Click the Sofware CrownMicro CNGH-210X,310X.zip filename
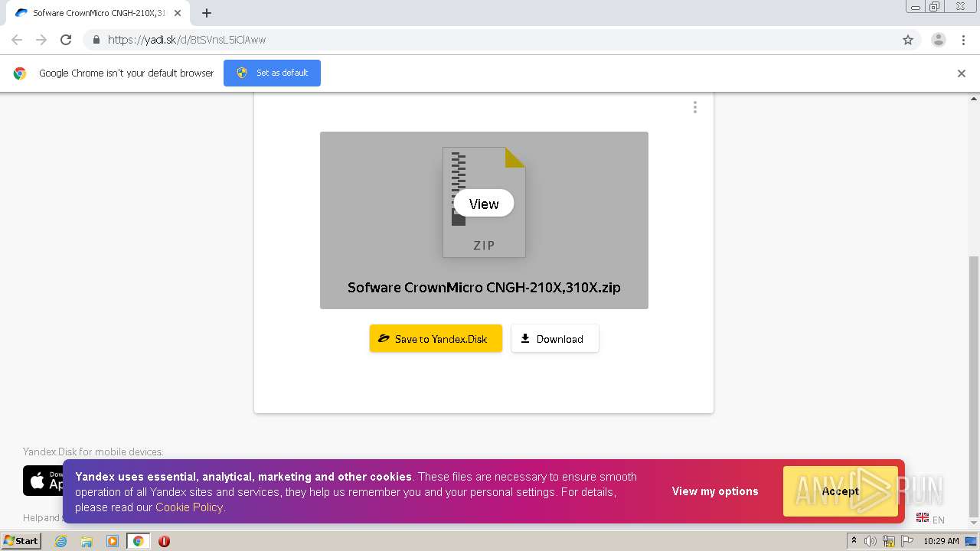Image resolution: width=980 pixels, height=551 pixels. (x=484, y=288)
